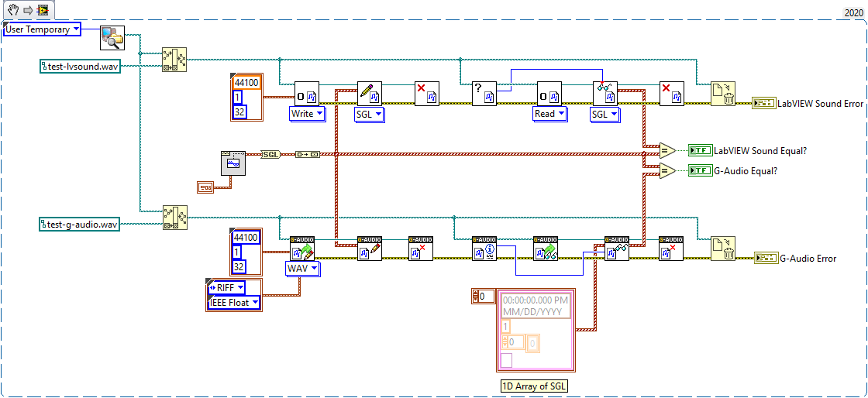Open the Write mode selector
Screen dimensions: 868x398
[x=307, y=113]
